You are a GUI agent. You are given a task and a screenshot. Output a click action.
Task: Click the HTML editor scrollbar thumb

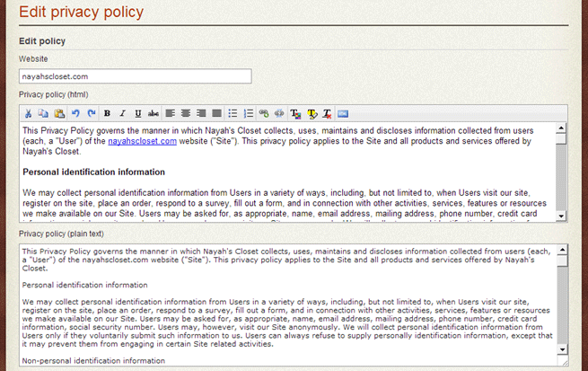tap(561, 139)
